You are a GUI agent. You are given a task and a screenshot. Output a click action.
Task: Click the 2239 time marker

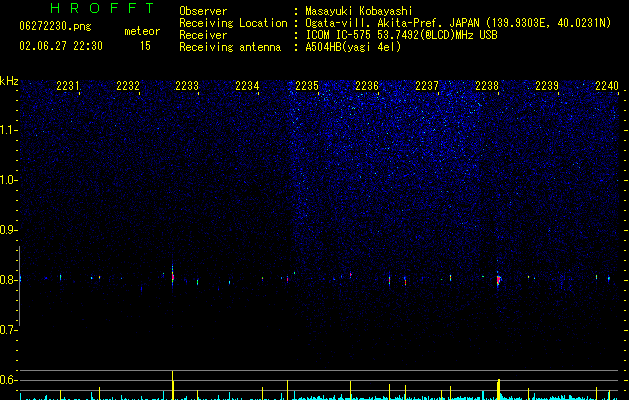click(x=547, y=86)
